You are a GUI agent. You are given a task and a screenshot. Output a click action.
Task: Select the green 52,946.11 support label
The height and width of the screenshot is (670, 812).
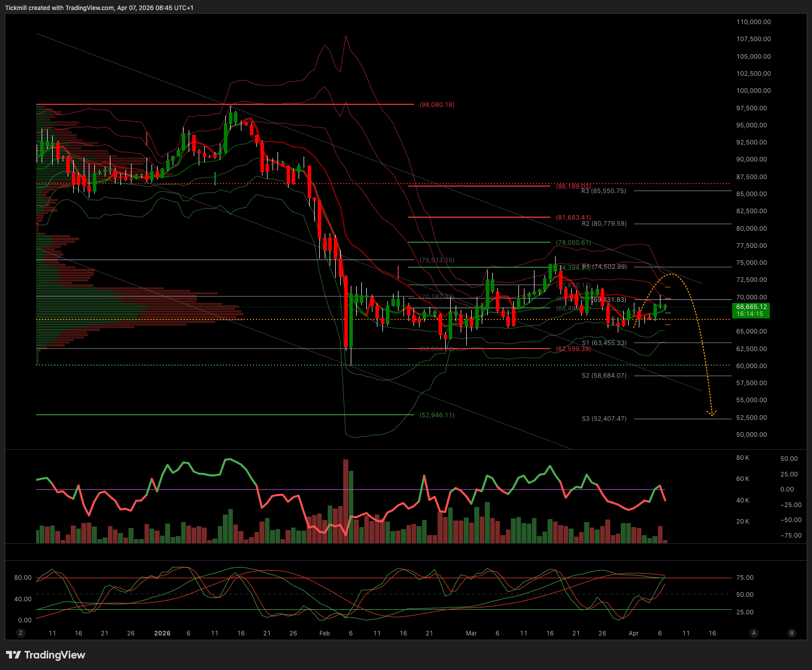click(x=437, y=415)
